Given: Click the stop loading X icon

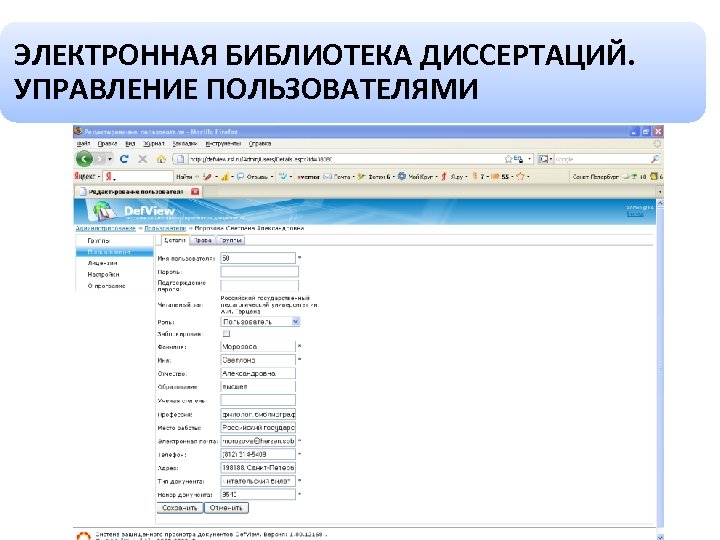Looking at the screenshot, I should coord(143,159).
